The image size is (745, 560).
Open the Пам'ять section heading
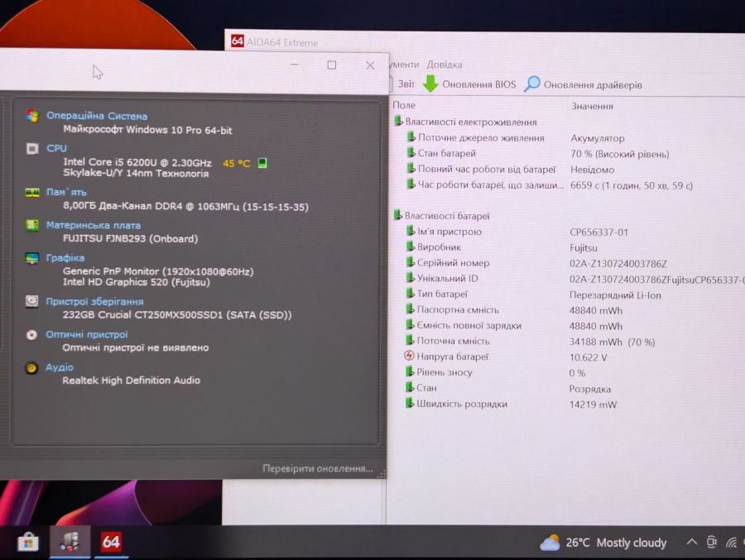point(66,193)
